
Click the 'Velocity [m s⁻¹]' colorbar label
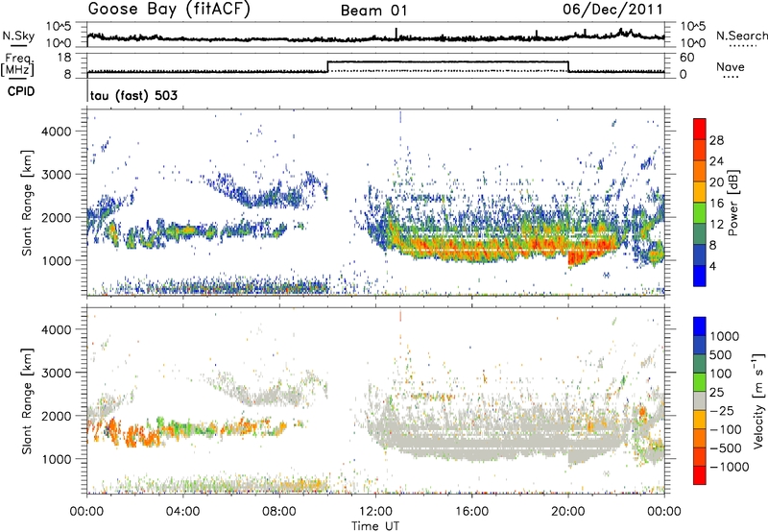758,401
